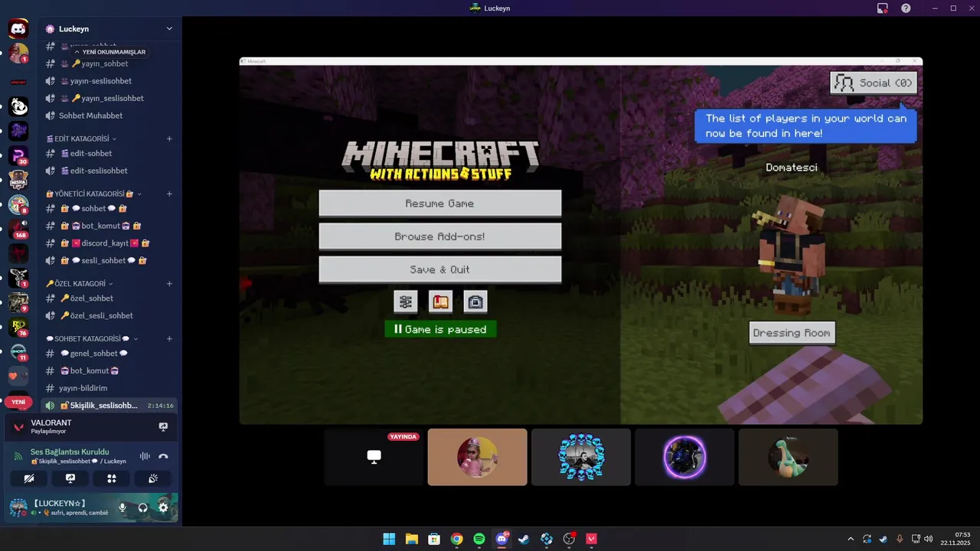Image resolution: width=980 pixels, height=551 pixels.
Task: Open özel_sohbet text channel
Action: pyautogui.click(x=109, y=298)
